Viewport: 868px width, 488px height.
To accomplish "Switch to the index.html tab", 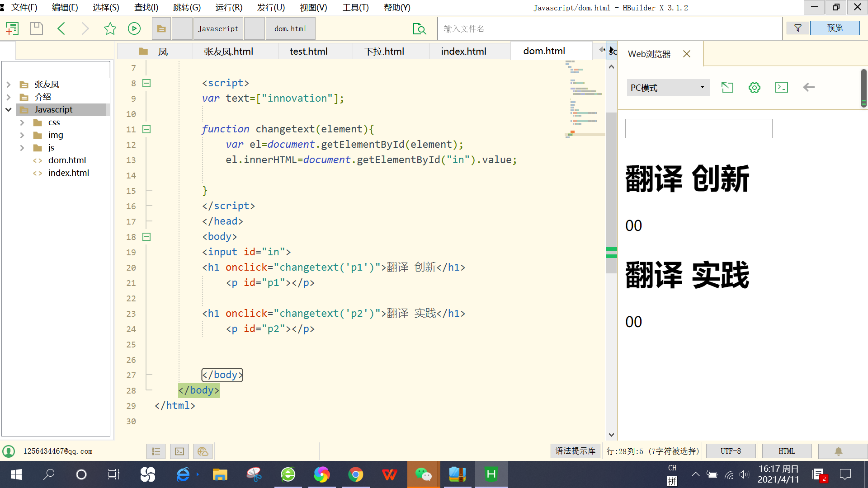I will 463,51.
